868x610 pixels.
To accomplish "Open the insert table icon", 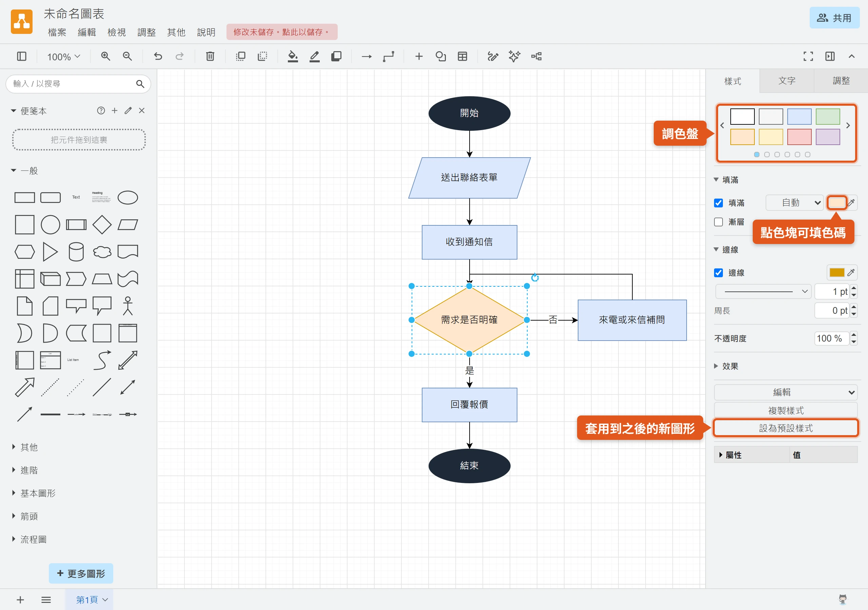I will tap(462, 57).
